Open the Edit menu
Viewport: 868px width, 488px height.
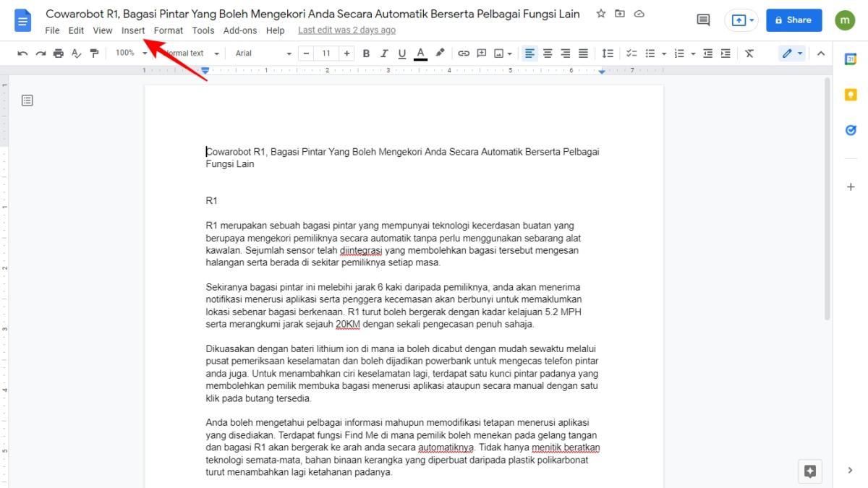tap(76, 30)
